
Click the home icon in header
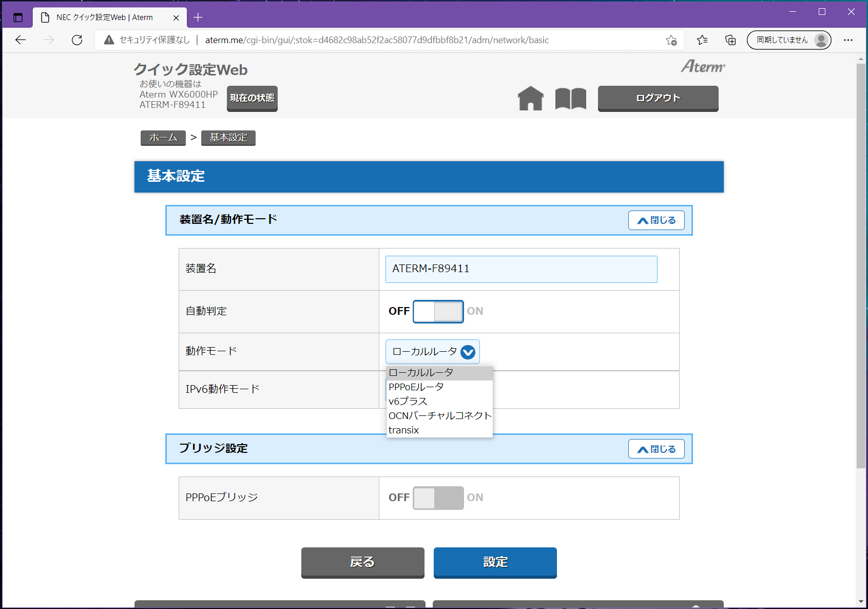tap(530, 98)
